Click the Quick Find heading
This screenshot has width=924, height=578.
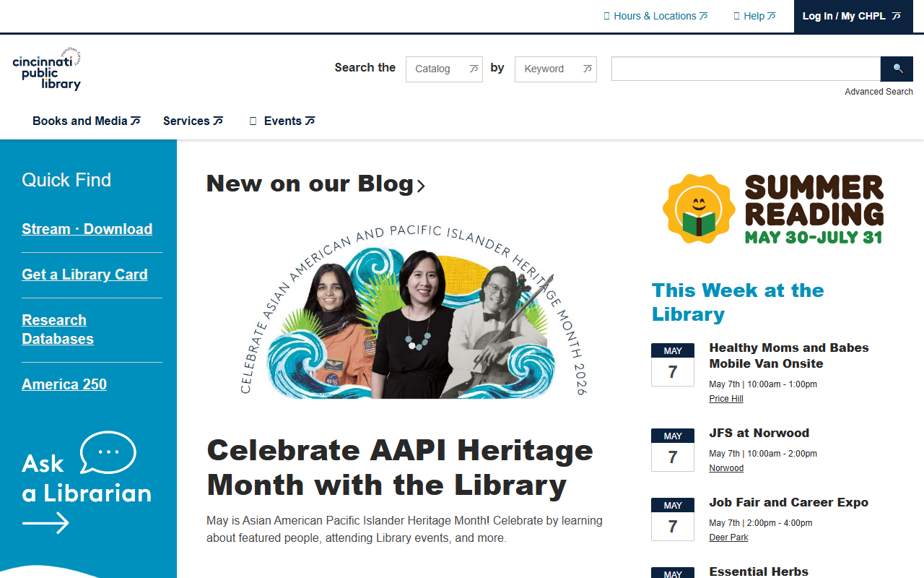[x=66, y=180]
